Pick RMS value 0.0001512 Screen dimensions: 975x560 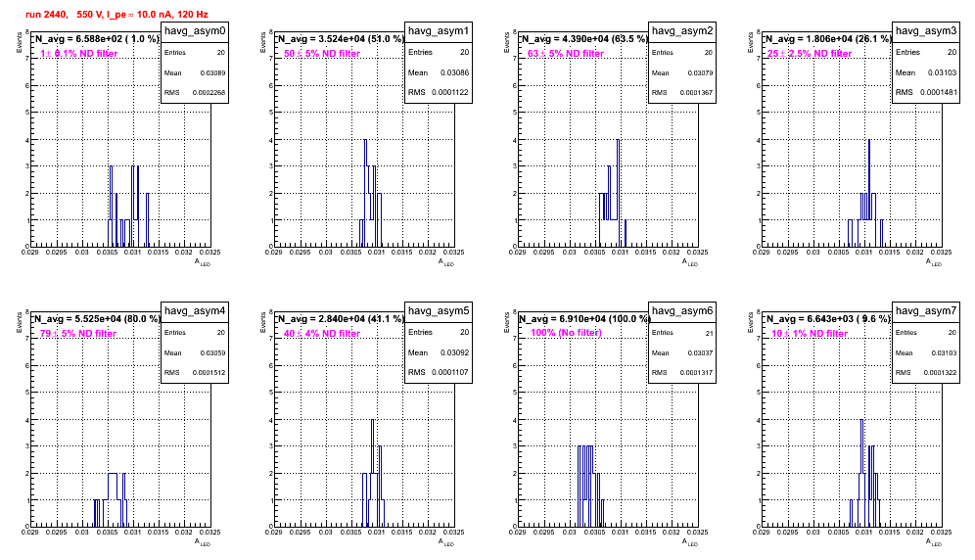209,373
